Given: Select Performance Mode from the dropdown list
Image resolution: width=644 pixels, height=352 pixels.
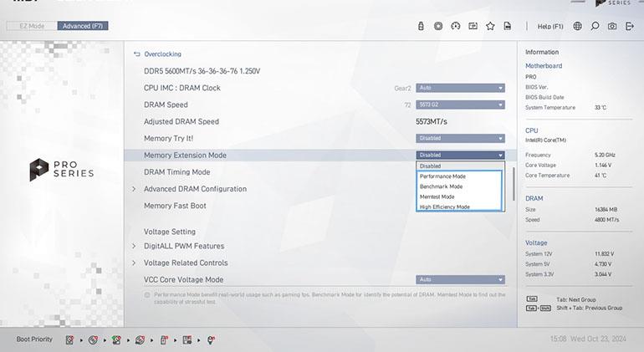Looking at the screenshot, I should (x=442, y=176).
